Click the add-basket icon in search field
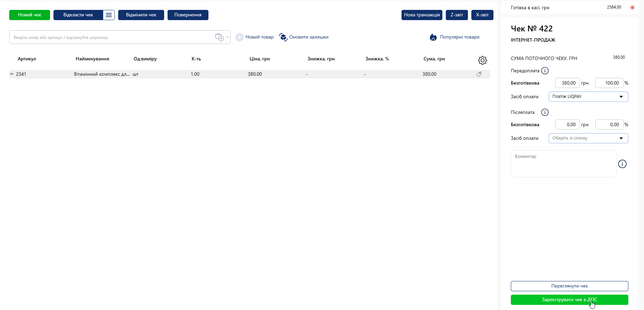Screen dimensions: 644x310 [x=219, y=37]
